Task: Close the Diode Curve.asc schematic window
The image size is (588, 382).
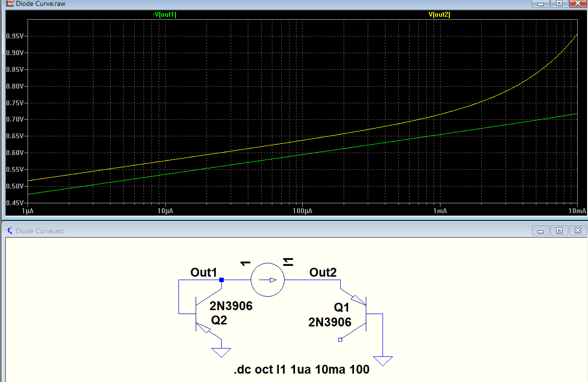Action: pyautogui.click(x=578, y=230)
